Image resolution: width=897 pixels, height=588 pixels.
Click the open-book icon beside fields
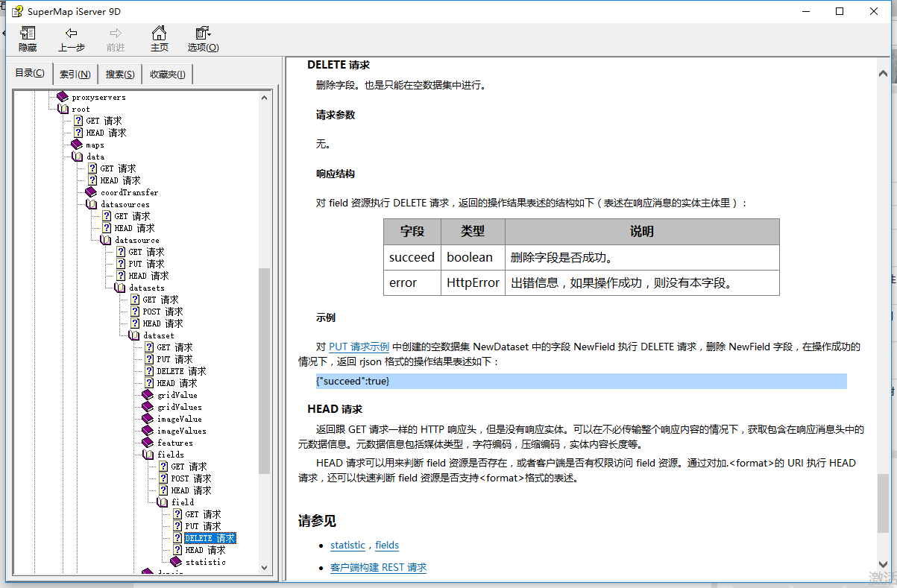[148, 455]
